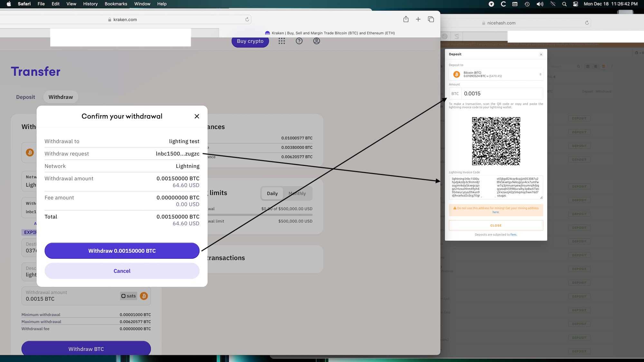The height and width of the screenshot is (362, 644).
Task: Open the File menu
Action: tap(41, 4)
